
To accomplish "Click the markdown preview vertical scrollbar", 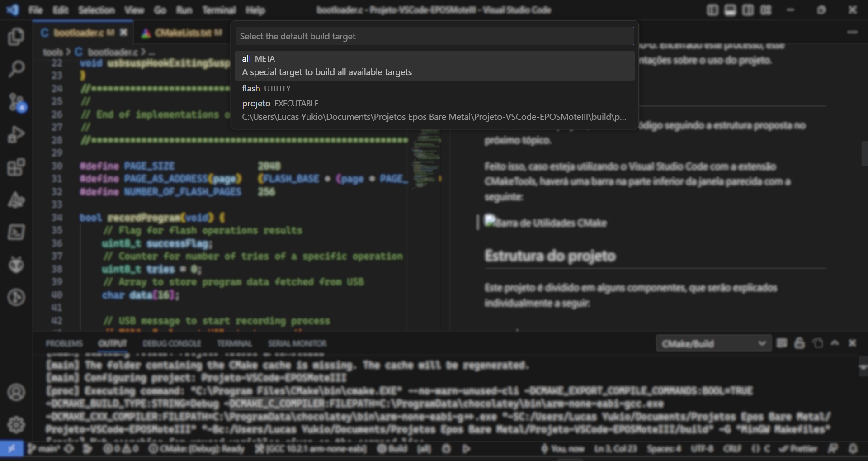I will pos(864,154).
